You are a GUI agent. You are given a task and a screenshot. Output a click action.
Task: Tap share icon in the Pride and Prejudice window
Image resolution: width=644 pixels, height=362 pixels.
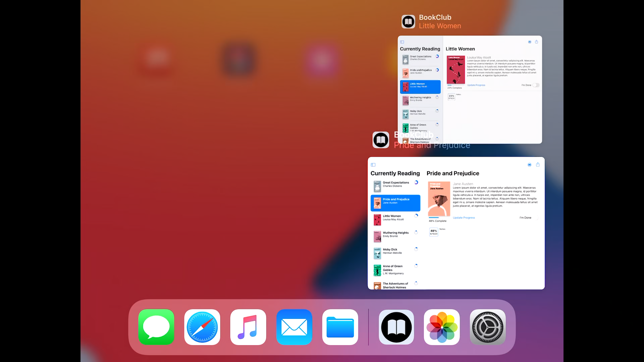coord(538,164)
